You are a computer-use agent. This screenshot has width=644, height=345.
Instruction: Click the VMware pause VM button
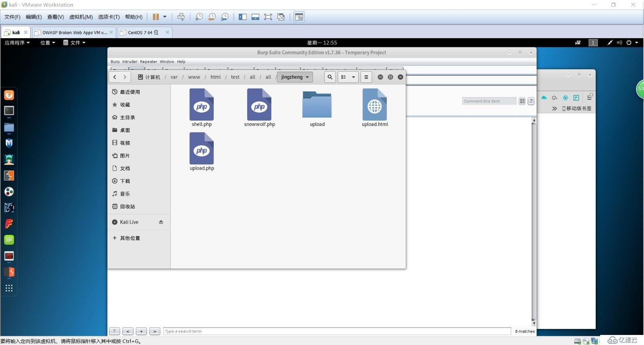(x=156, y=17)
